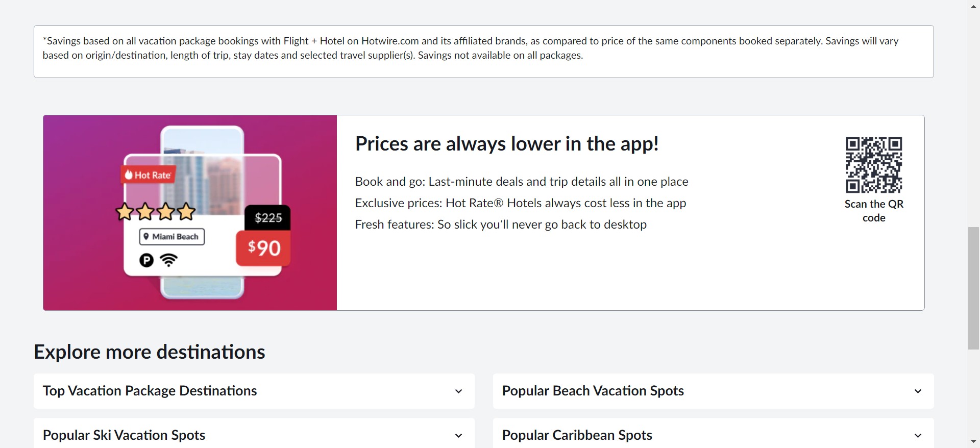
Task: Click the four-star rating icons
Action: tap(155, 211)
